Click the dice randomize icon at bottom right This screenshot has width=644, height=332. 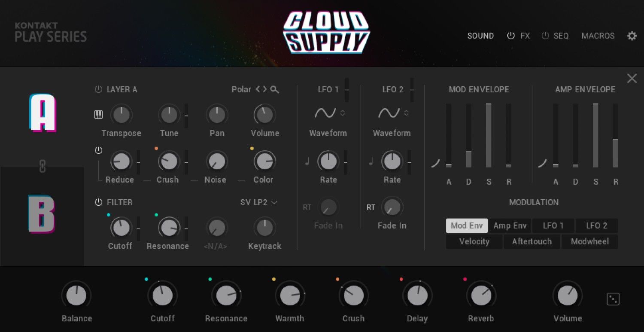[x=613, y=298]
